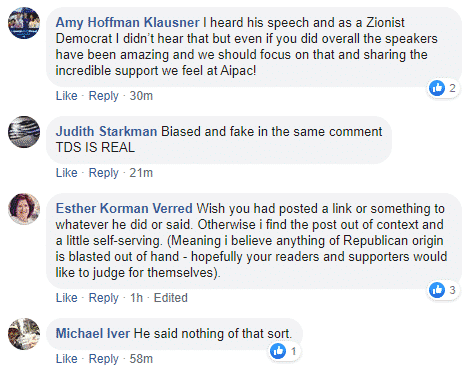Click the like reaction icon on Michael's comment
The image size is (474, 377).
point(278,351)
